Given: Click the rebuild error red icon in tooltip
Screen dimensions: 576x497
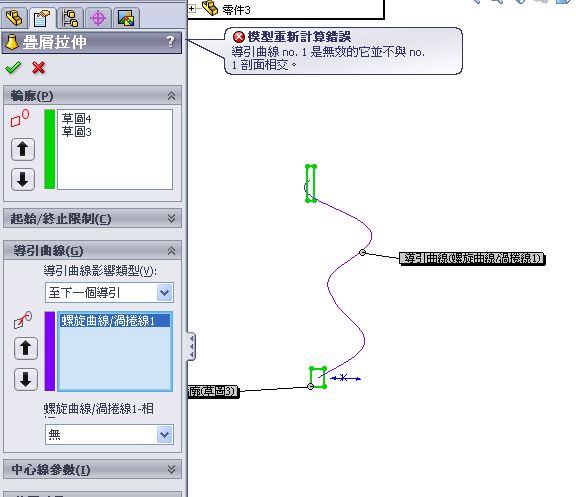Looking at the screenshot, I should [x=239, y=37].
